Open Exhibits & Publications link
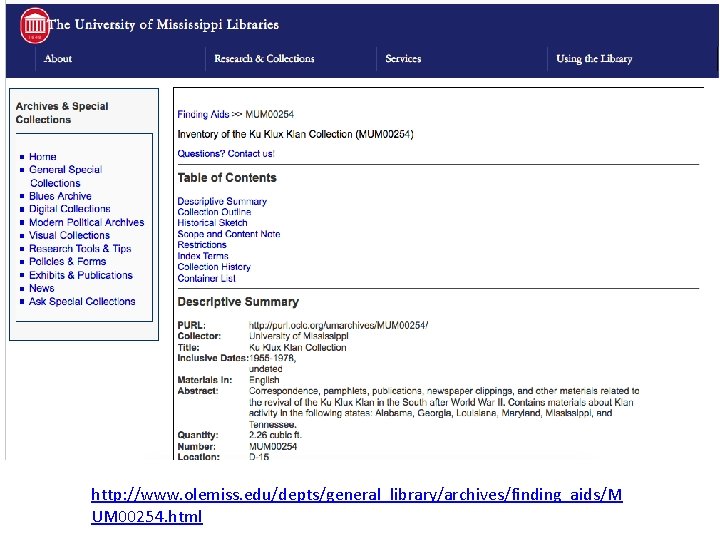Image resolution: width=720 pixels, height=540 pixels. 81,275
